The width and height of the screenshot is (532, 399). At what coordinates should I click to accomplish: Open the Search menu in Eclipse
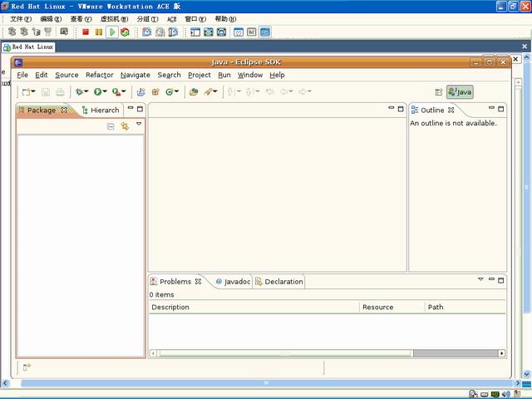tap(169, 75)
